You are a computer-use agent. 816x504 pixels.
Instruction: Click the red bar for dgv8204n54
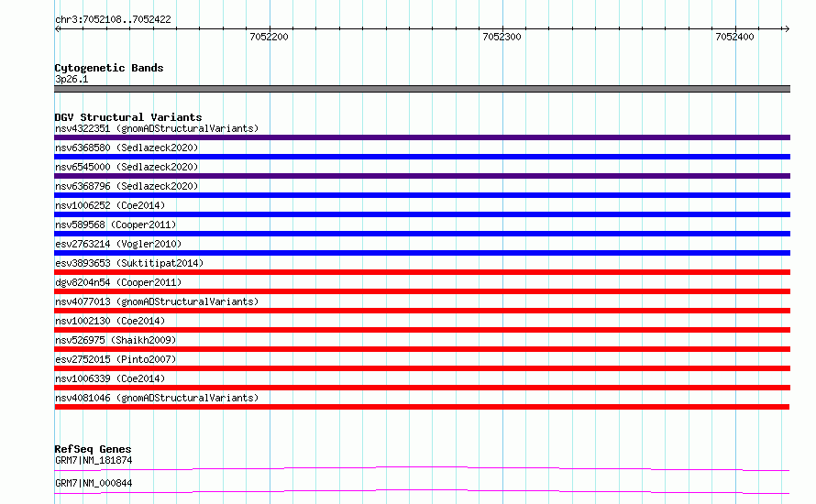click(x=422, y=291)
